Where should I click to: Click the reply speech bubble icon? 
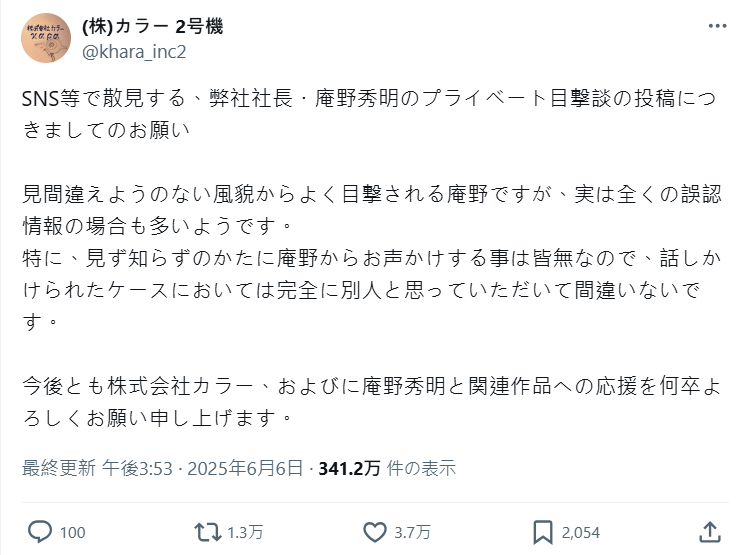click(x=41, y=531)
